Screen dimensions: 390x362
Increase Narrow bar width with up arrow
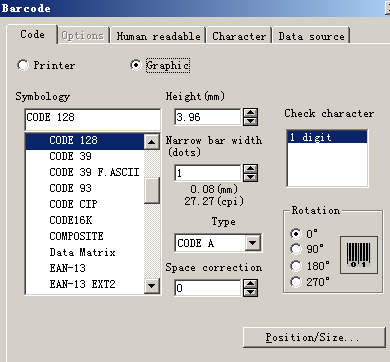coord(250,169)
